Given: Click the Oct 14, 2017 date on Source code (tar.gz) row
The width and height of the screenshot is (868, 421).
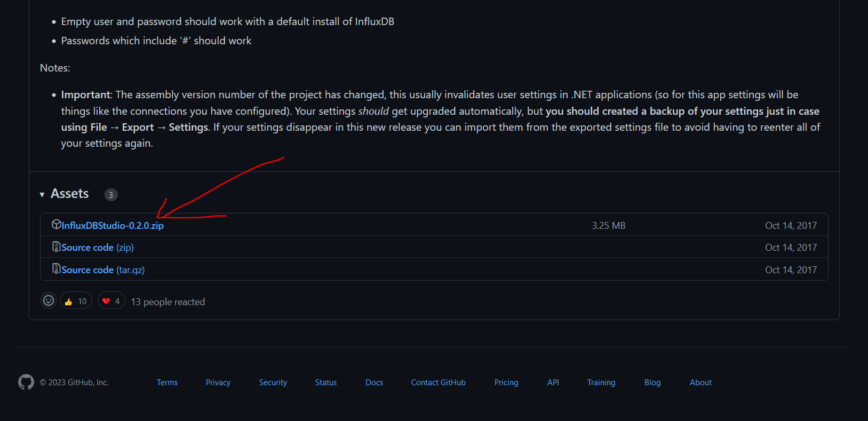Looking at the screenshot, I should 791,270.
